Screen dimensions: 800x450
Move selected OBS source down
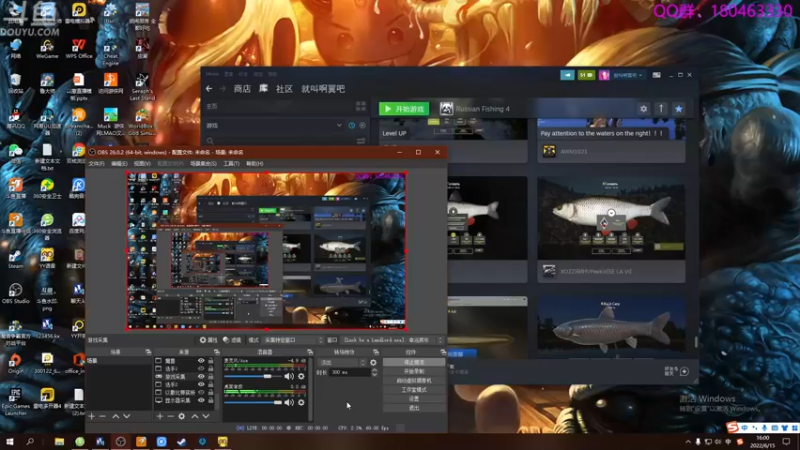pos(206,416)
